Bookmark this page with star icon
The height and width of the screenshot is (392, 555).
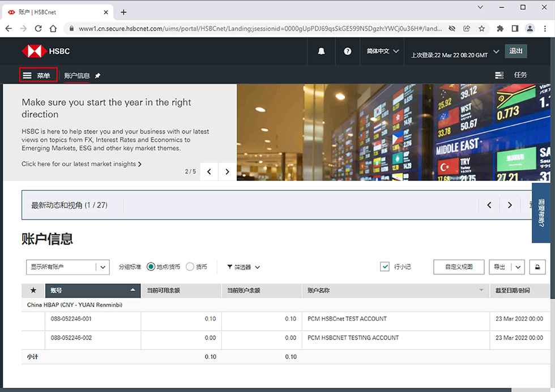coord(482,28)
